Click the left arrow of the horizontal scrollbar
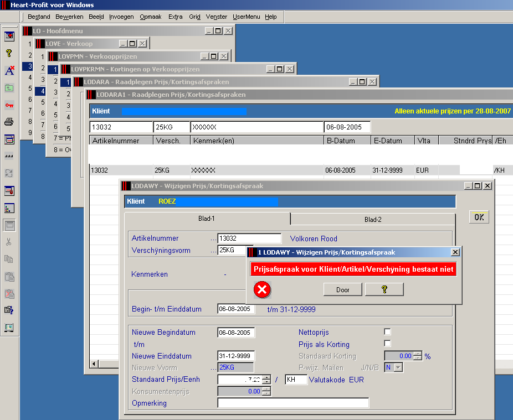 (x=94, y=364)
